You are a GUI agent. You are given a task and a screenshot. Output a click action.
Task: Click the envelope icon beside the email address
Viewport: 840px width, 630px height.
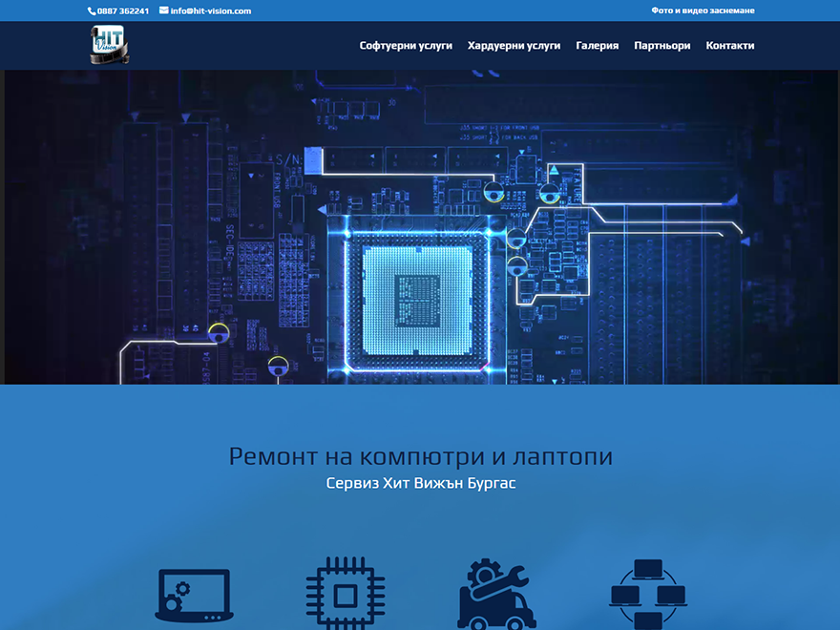tap(164, 10)
